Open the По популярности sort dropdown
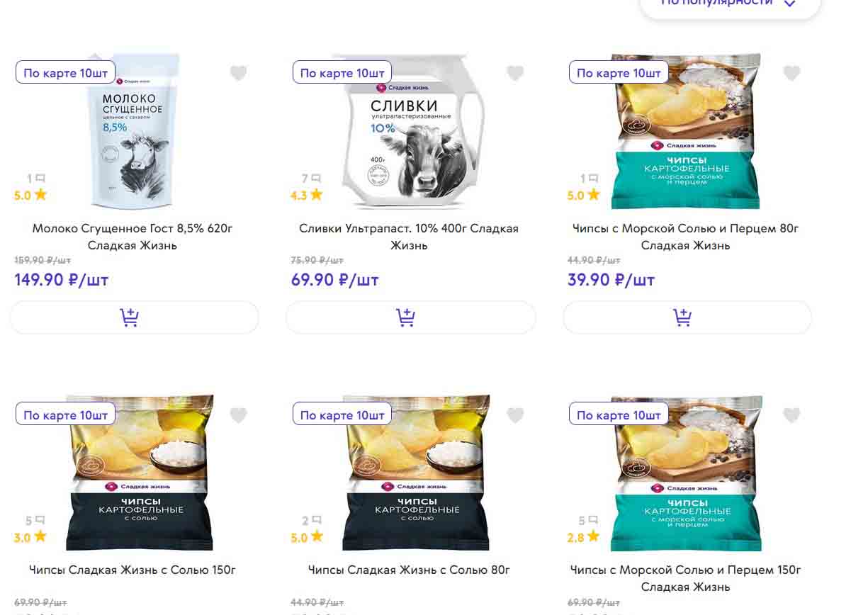Viewport: 868px width, 615px height. (730, 4)
